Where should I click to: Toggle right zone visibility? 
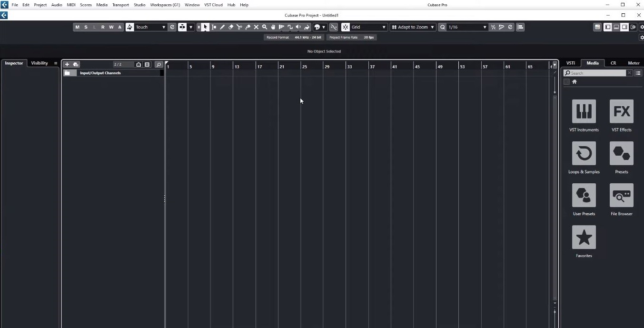(x=624, y=27)
